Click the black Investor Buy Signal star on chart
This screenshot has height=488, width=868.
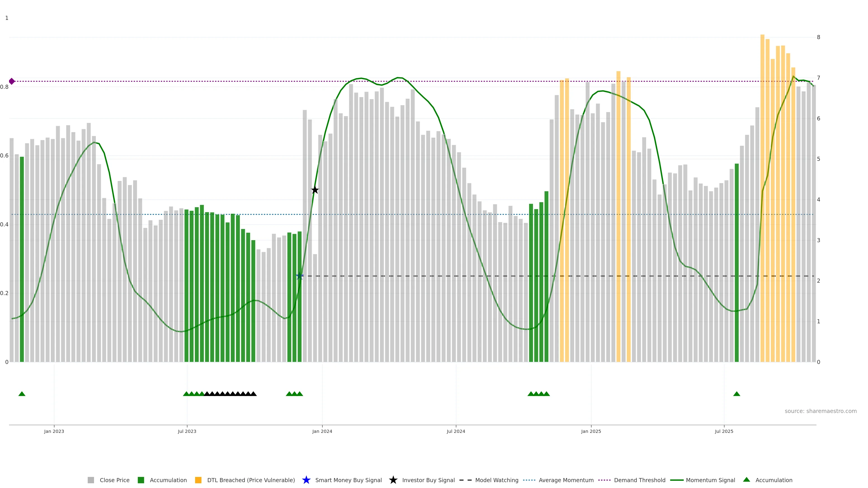[315, 190]
